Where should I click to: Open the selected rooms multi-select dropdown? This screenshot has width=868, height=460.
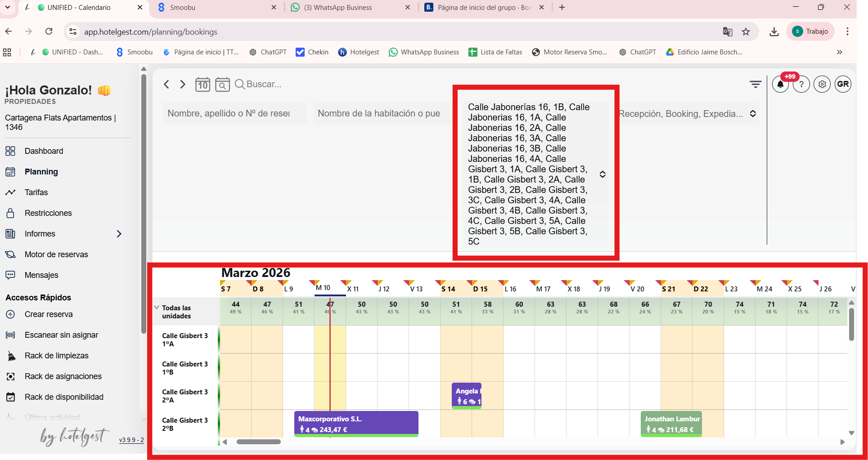(535, 174)
